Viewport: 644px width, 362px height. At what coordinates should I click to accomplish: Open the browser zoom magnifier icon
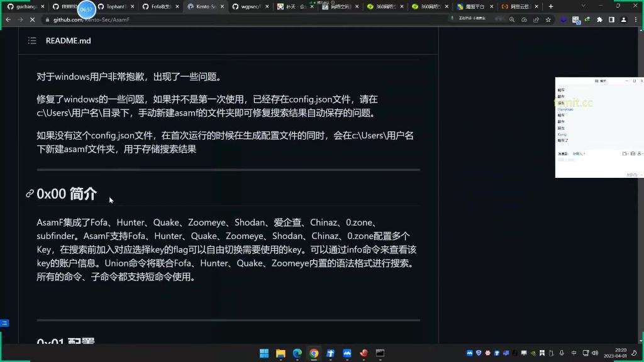(x=512, y=19)
